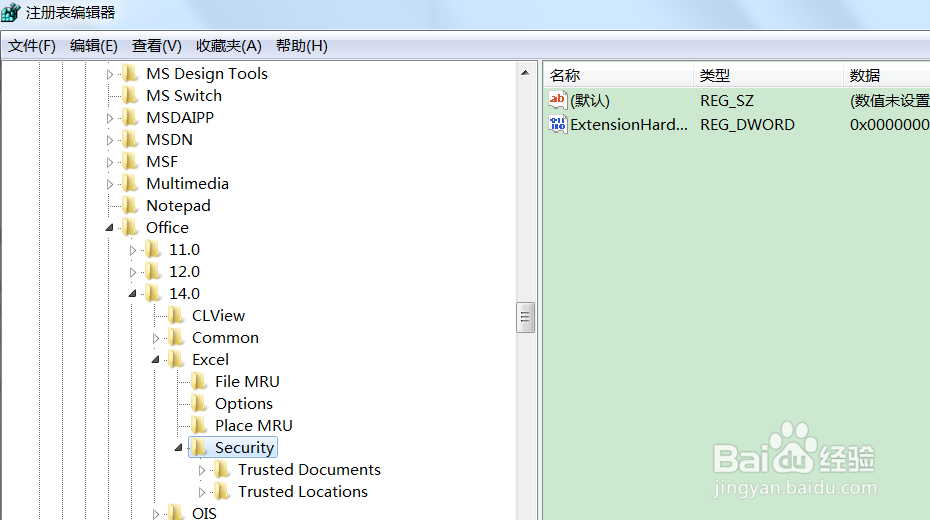Select the Options key label
Image resolution: width=930 pixels, height=520 pixels.
244,404
